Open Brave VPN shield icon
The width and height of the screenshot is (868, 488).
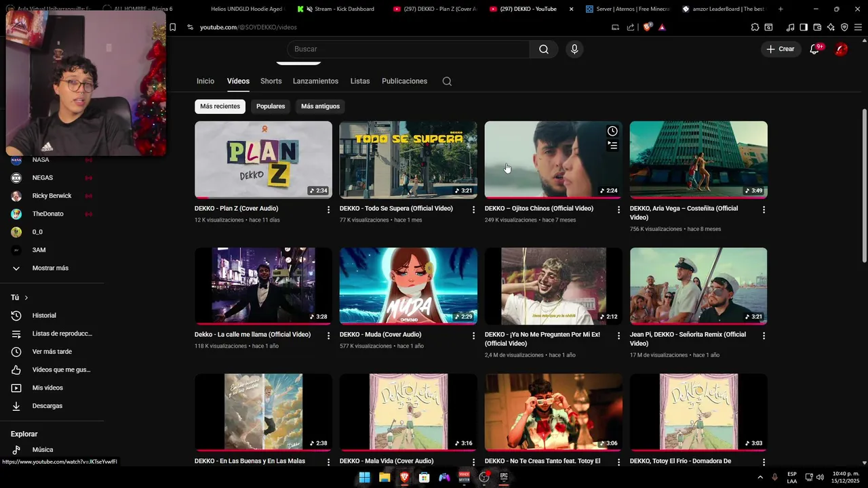coord(844,27)
